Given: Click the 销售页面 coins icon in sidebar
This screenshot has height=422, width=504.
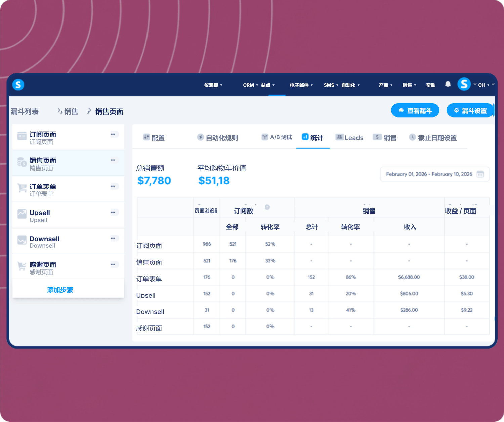Looking at the screenshot, I should coord(22,162).
